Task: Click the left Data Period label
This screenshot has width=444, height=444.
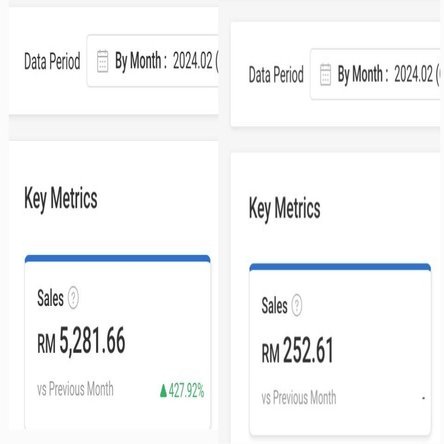Action: coord(52,61)
